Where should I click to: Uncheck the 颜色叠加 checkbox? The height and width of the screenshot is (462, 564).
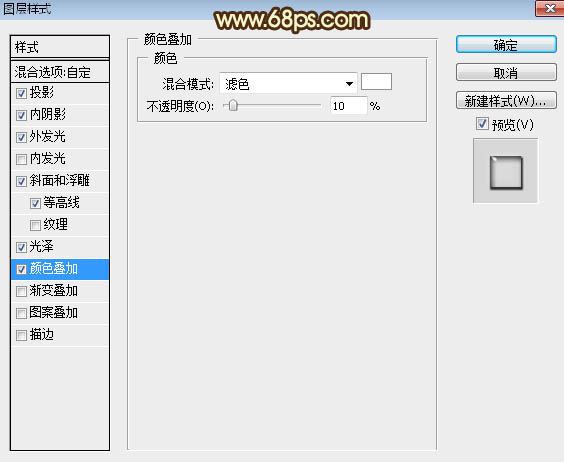21,270
